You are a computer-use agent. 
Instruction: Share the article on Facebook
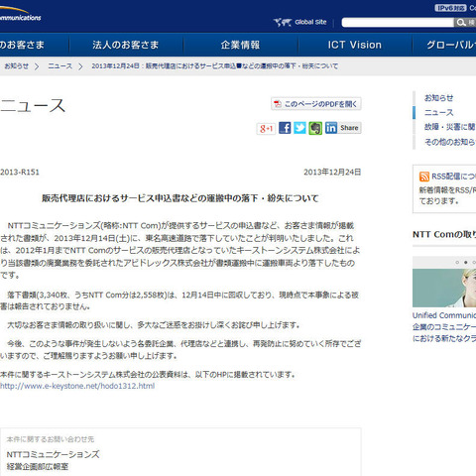pyautogui.click(x=285, y=128)
